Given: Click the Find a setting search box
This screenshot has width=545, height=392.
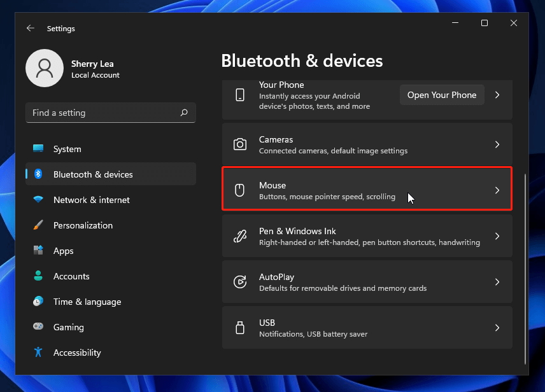Looking at the screenshot, I should [111, 113].
